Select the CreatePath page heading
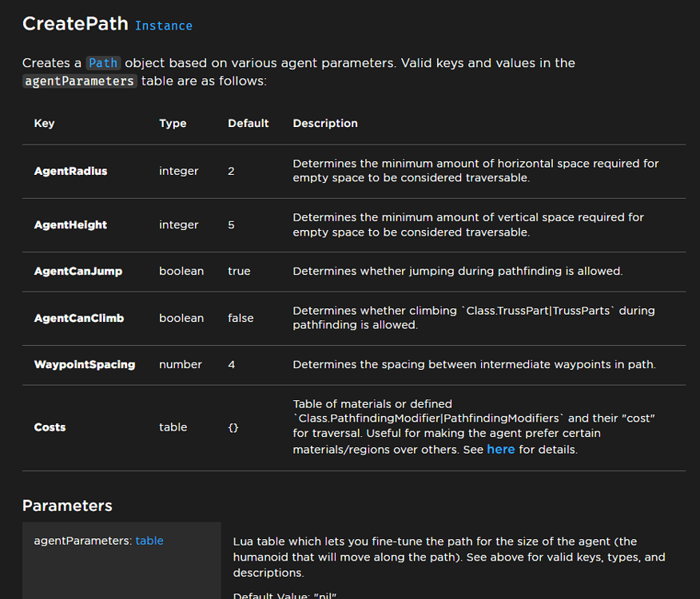Screen dimensions: 700x599 tap(75, 24)
